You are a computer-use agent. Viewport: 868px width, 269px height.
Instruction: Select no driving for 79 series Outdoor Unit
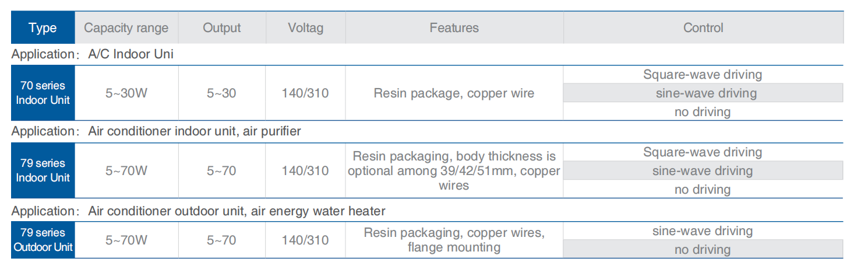703,250
